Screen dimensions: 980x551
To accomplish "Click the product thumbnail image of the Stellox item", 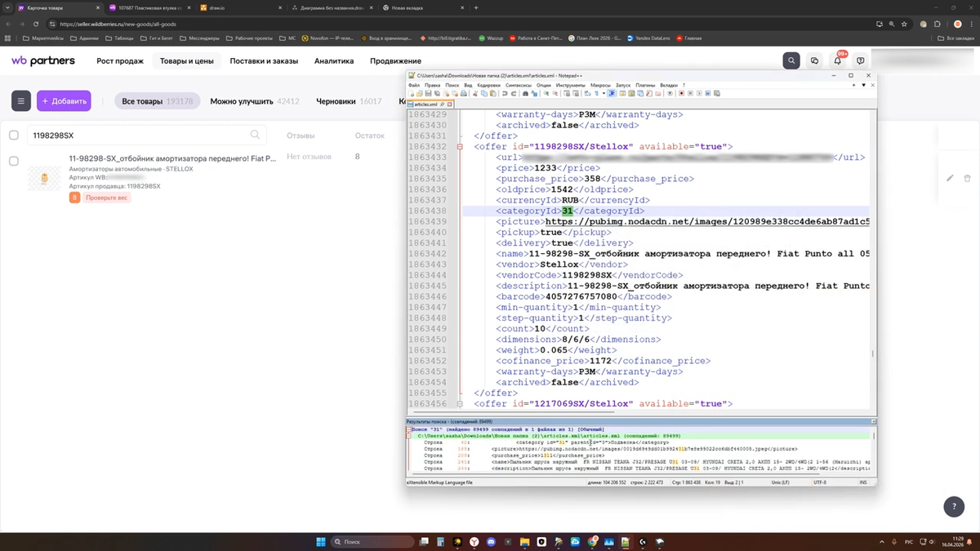I will tap(45, 178).
